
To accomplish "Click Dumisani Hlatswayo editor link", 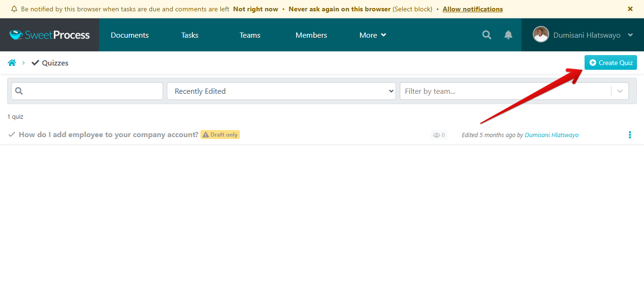I will coord(552,135).
